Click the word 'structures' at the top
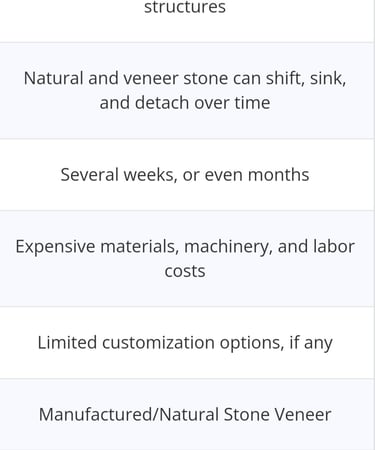 pos(185,7)
